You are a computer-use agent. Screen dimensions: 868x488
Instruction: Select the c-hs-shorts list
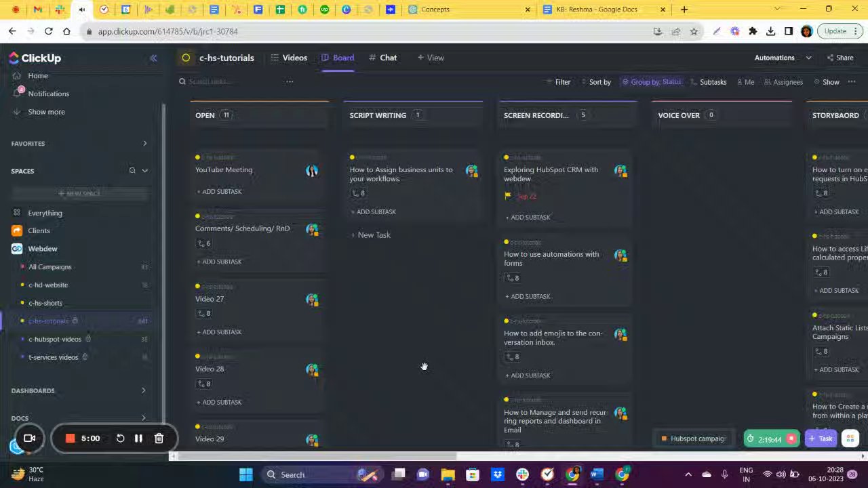click(x=45, y=303)
